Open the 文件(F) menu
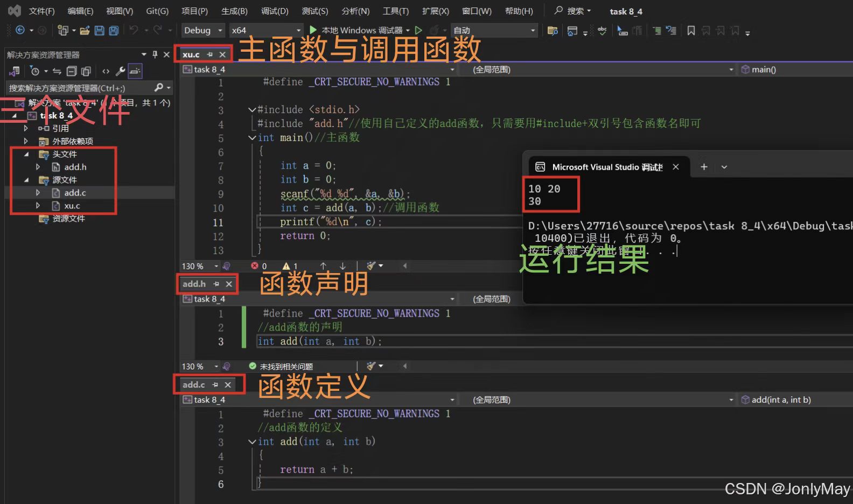Screen dimensions: 853x504 click(41, 11)
